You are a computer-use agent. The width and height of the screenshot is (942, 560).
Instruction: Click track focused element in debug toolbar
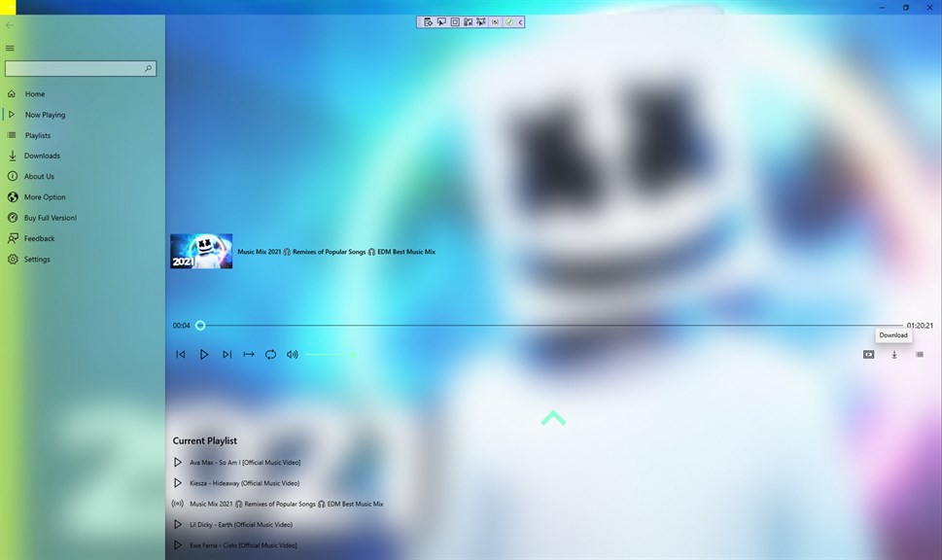(x=468, y=22)
